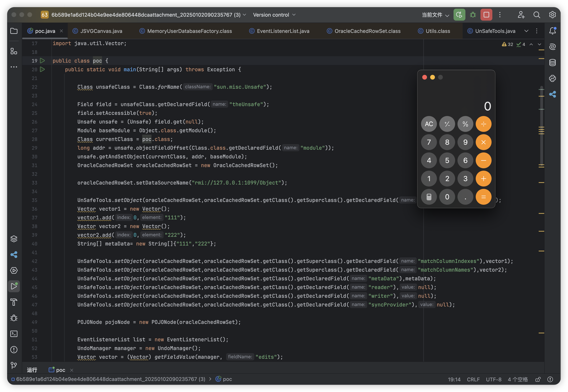568x392 pixels.
Task: Open the Layers tool window in left sidebar
Action: point(14,239)
